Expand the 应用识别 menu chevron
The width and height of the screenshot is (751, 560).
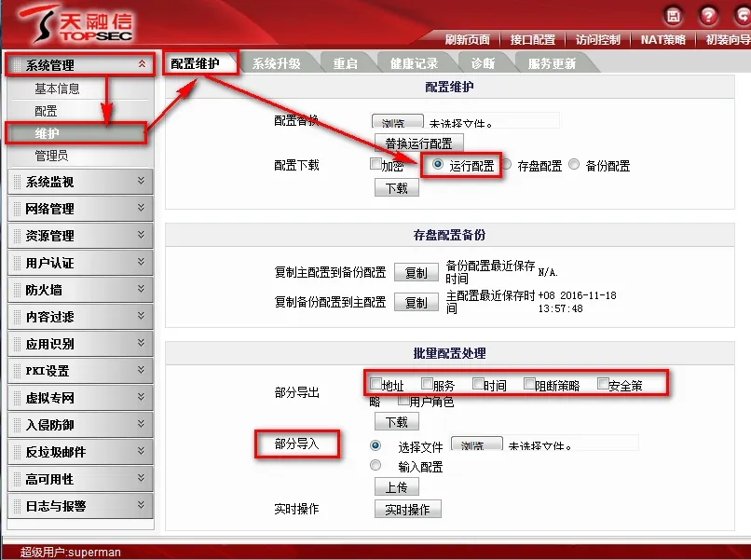click(141, 343)
